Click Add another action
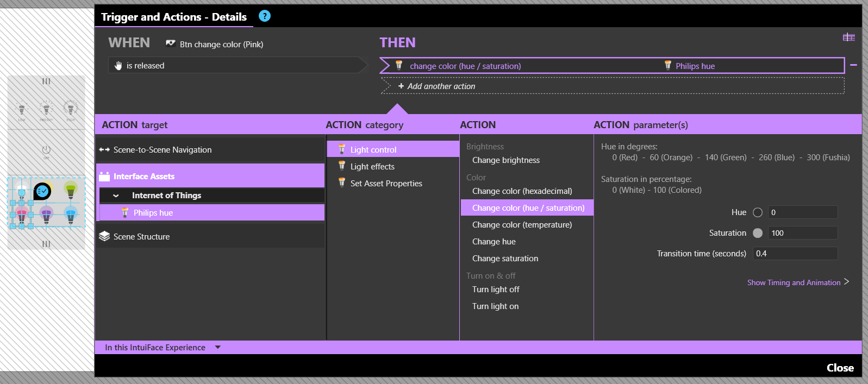The image size is (868, 384). click(441, 86)
